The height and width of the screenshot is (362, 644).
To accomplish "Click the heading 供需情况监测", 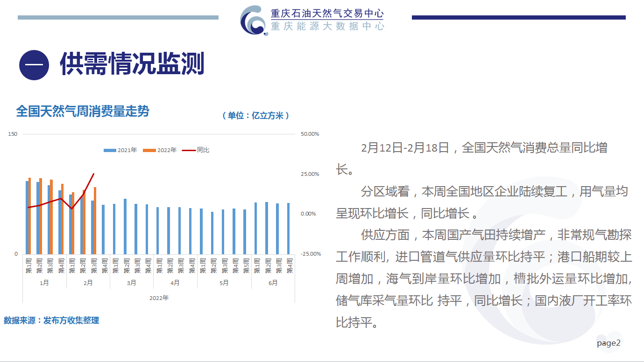I will (x=132, y=64).
